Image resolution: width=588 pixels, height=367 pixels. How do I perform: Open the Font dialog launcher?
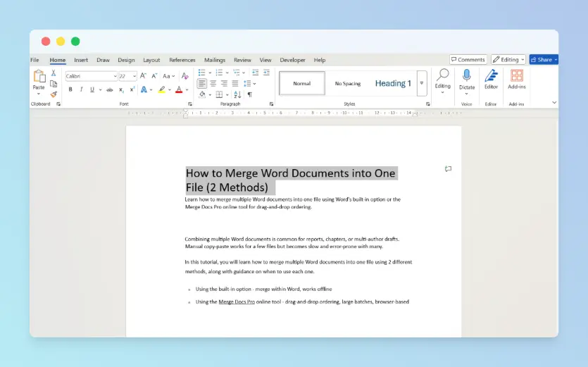click(x=189, y=104)
